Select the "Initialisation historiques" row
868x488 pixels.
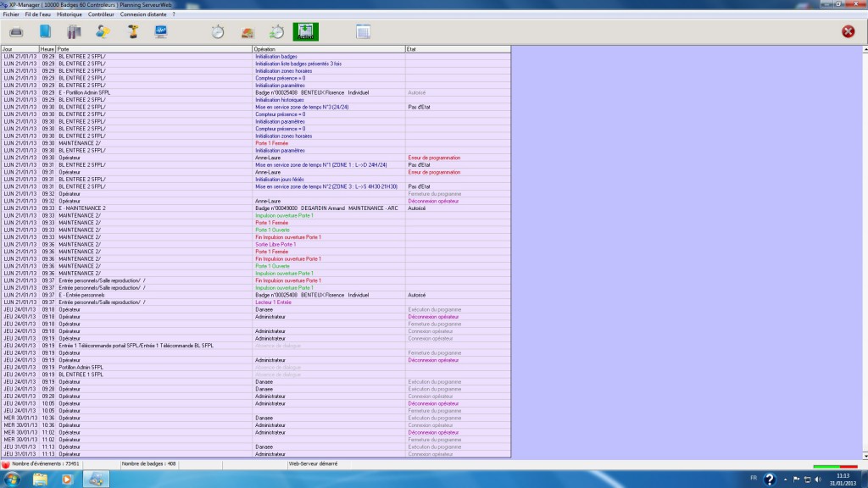pos(256,100)
